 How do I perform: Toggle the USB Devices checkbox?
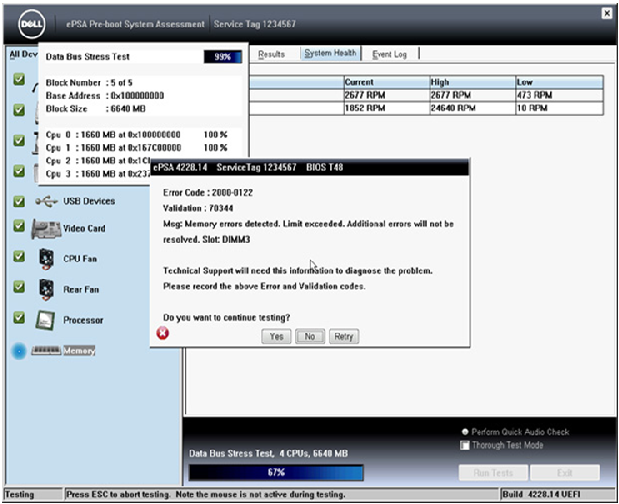(19, 202)
